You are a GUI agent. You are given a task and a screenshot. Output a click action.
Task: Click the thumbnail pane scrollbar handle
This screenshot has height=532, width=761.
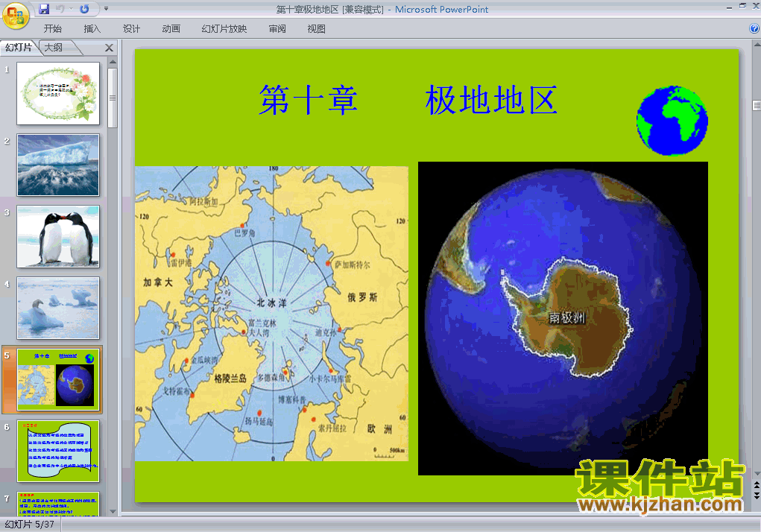tap(113, 98)
